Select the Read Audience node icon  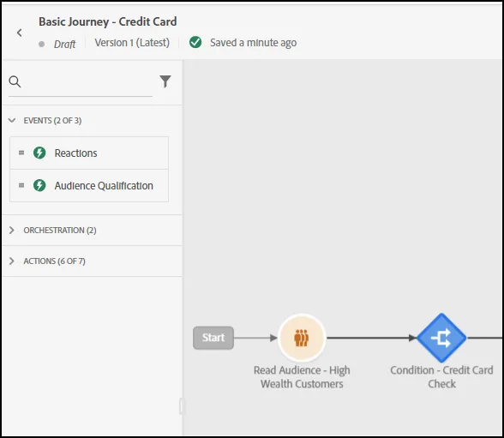[x=302, y=338]
